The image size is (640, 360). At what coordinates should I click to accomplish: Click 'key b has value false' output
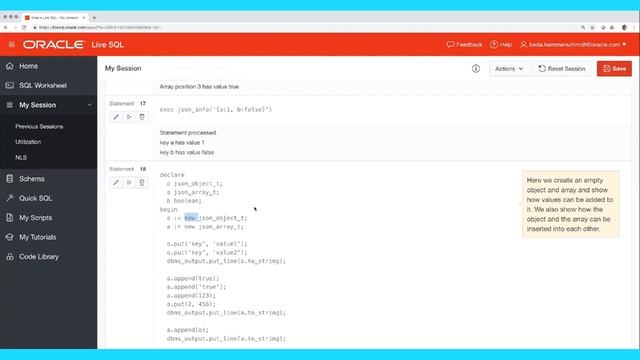point(187,152)
